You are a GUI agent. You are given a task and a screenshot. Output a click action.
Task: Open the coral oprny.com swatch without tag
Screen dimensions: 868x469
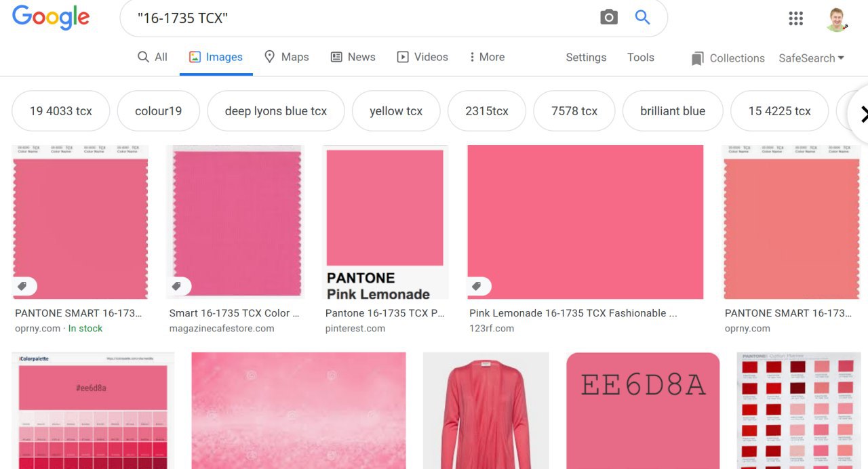coord(791,222)
